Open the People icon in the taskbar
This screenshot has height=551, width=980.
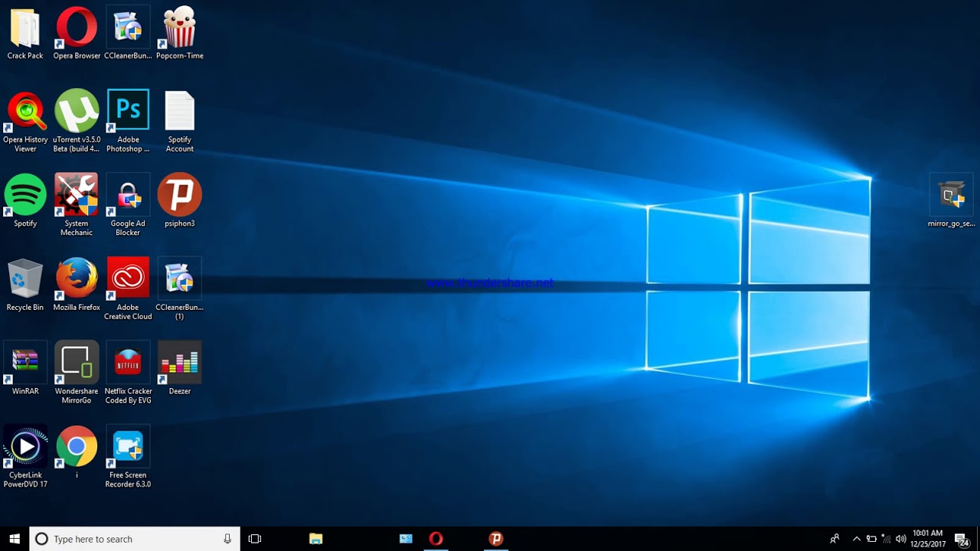click(835, 539)
